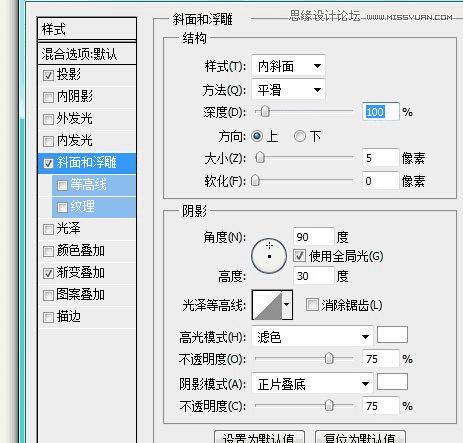Image resolution: width=463 pixels, height=443 pixels.
Task: Enable the 描边 stroke checkbox
Action: [48, 317]
